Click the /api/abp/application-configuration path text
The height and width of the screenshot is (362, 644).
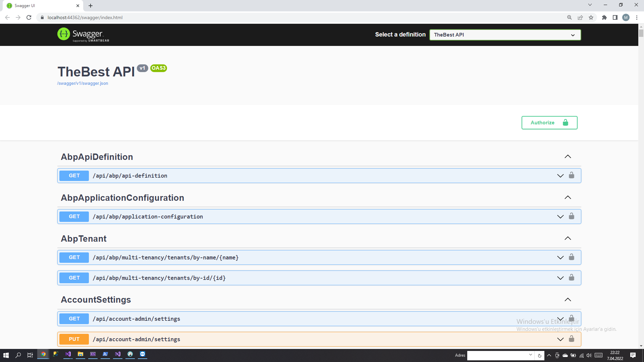(x=148, y=217)
